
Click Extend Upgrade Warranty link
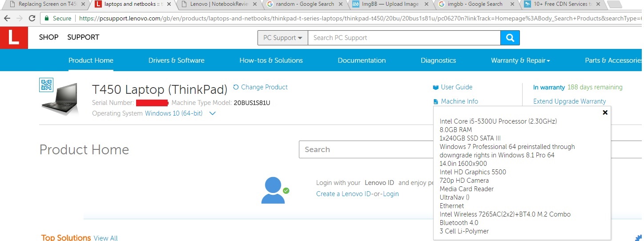point(569,101)
